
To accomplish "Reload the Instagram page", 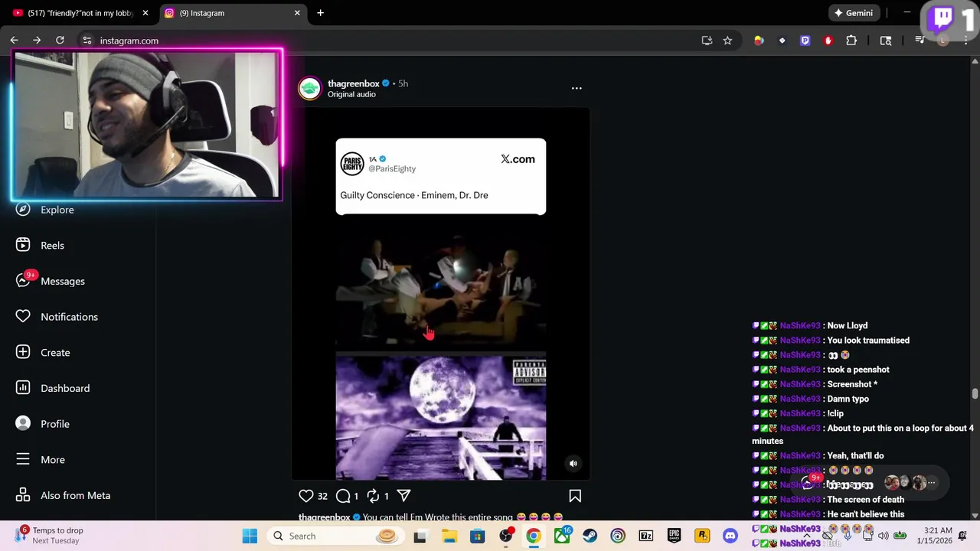I will (60, 41).
